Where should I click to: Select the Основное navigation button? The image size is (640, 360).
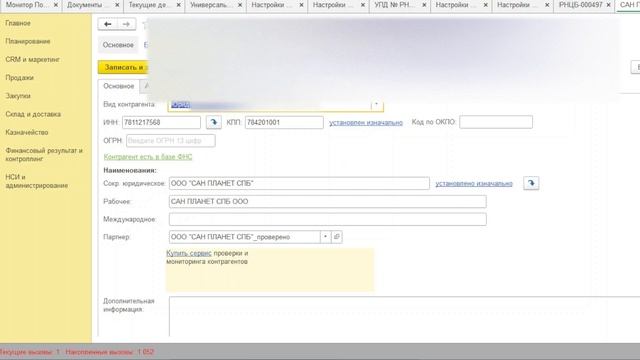coord(118,45)
